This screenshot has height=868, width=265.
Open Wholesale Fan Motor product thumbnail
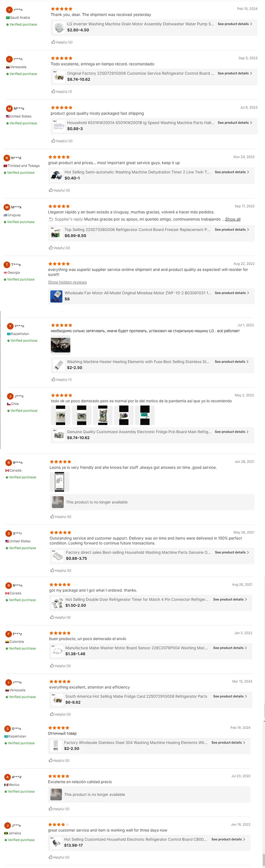tap(56, 296)
